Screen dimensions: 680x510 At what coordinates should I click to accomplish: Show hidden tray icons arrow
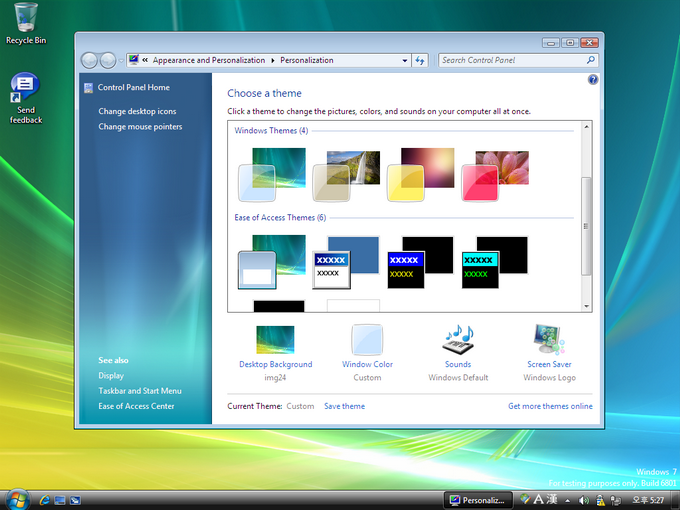point(567,500)
